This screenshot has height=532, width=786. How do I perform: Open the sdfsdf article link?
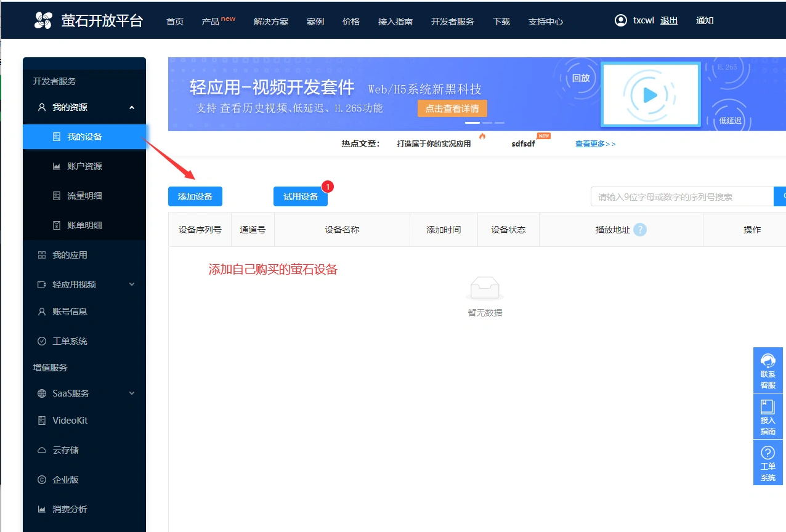coord(523,143)
